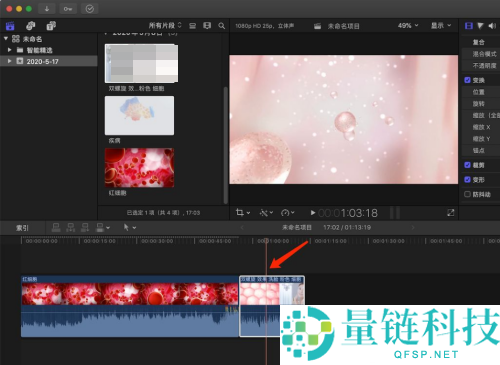500x365 pixels.
Task: Click the playhead on the timeline ruler
Action: pyautogui.click(x=266, y=241)
